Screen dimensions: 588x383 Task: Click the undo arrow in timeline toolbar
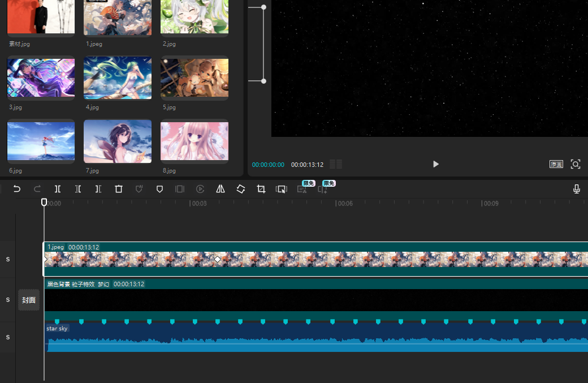17,189
